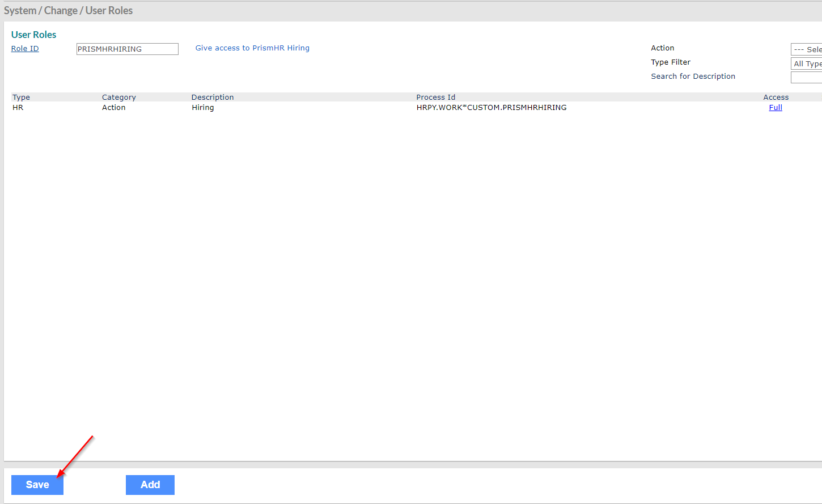Open the Action select dropdown

click(807, 49)
